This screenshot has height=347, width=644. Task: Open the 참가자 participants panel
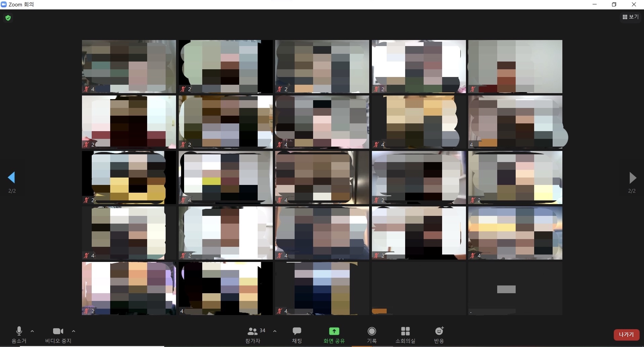click(253, 335)
